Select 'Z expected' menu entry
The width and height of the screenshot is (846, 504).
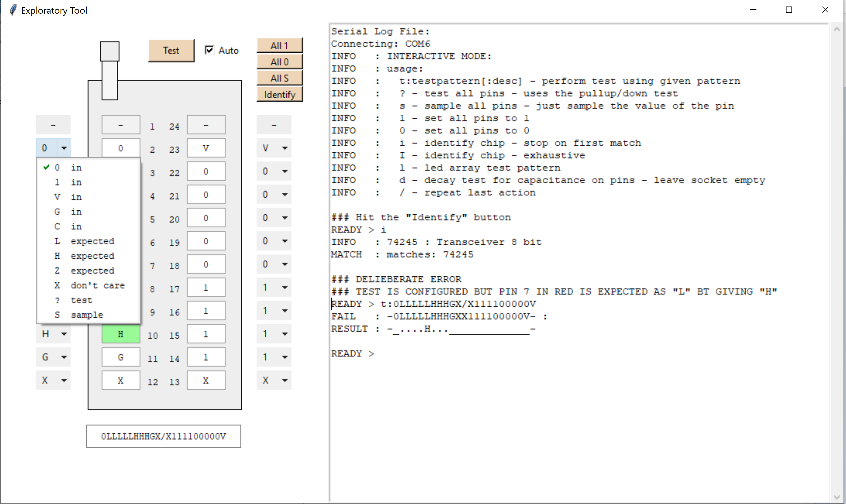click(88, 271)
